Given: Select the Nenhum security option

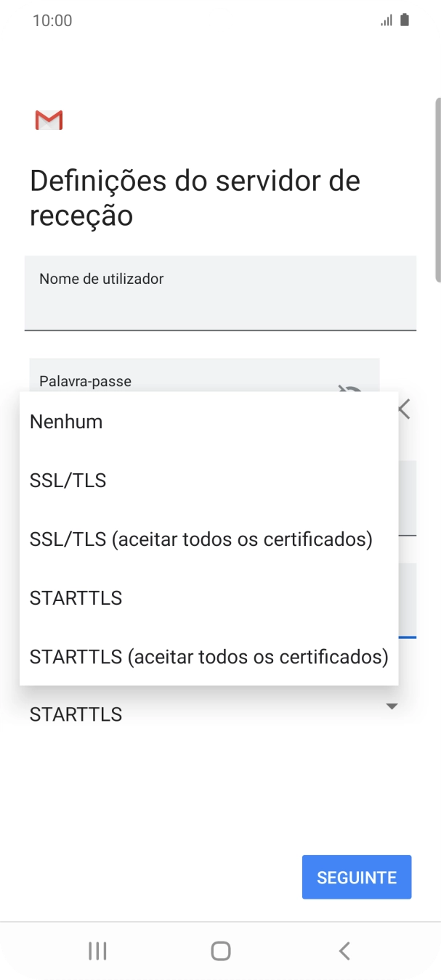Looking at the screenshot, I should [x=65, y=421].
